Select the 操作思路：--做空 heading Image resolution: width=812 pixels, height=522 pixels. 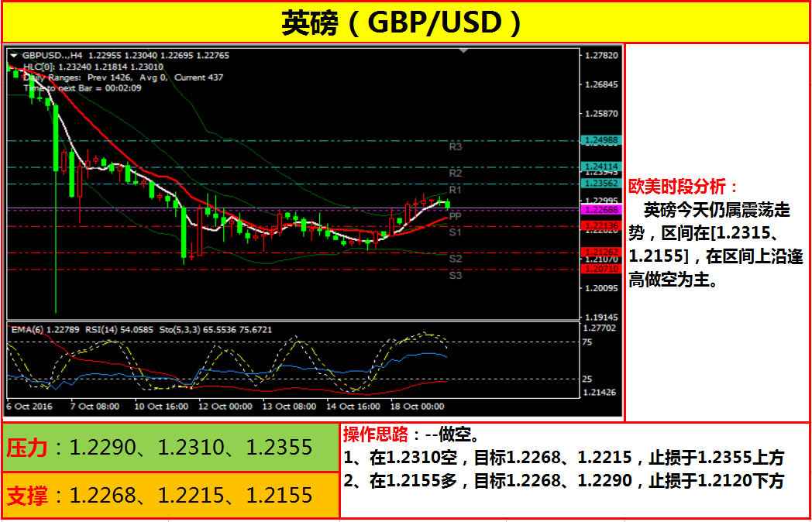click(411, 435)
